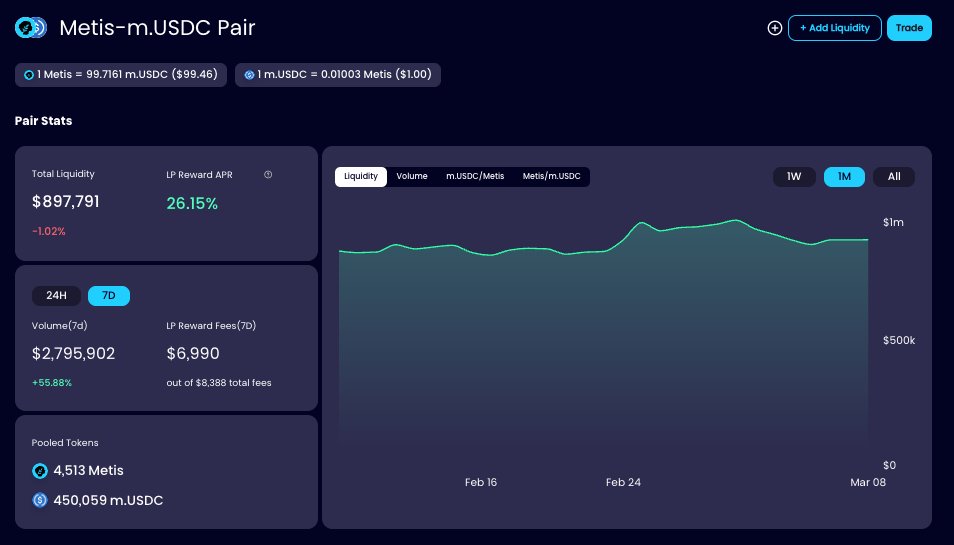Click the 1 m.USDC = 0.01003 Metis pill

[x=338, y=75]
